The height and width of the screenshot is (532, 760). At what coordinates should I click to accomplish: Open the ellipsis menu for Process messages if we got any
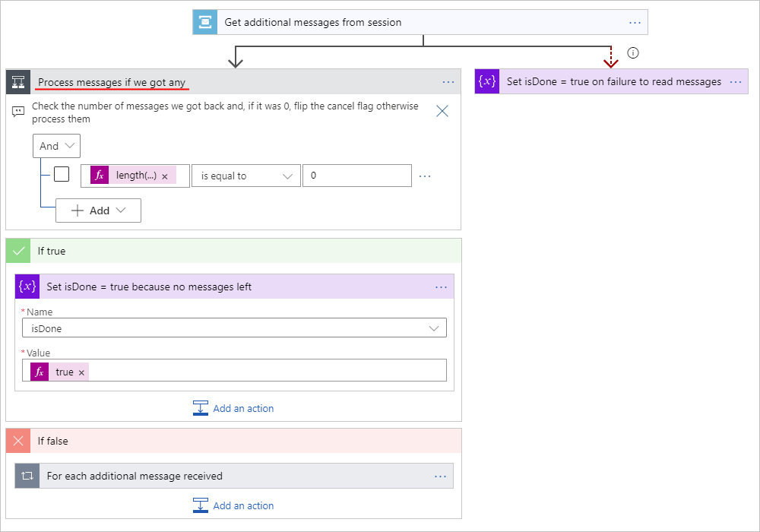coord(448,81)
